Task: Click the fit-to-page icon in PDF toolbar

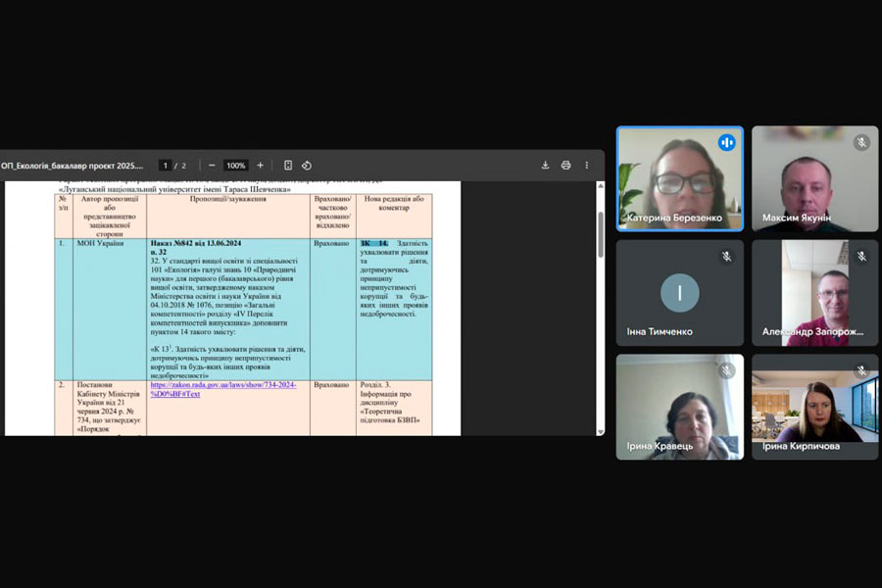Action: [288, 166]
